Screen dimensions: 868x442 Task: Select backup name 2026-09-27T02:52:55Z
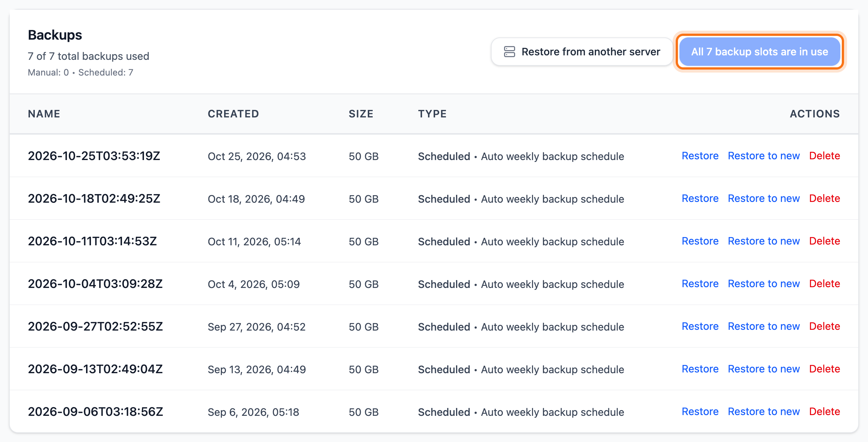tap(95, 326)
